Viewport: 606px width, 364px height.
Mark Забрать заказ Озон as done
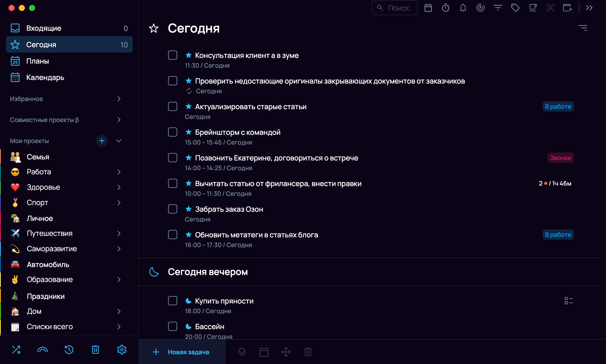coord(173,209)
